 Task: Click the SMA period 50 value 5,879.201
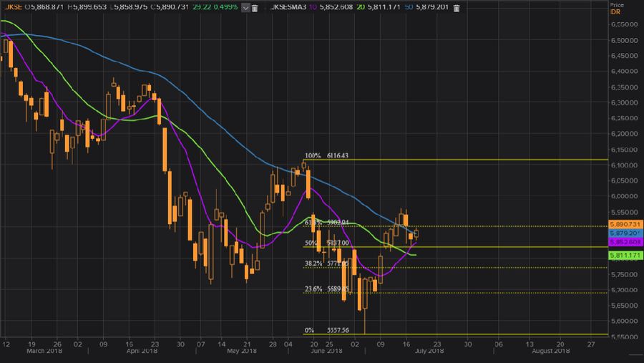tap(431, 7)
